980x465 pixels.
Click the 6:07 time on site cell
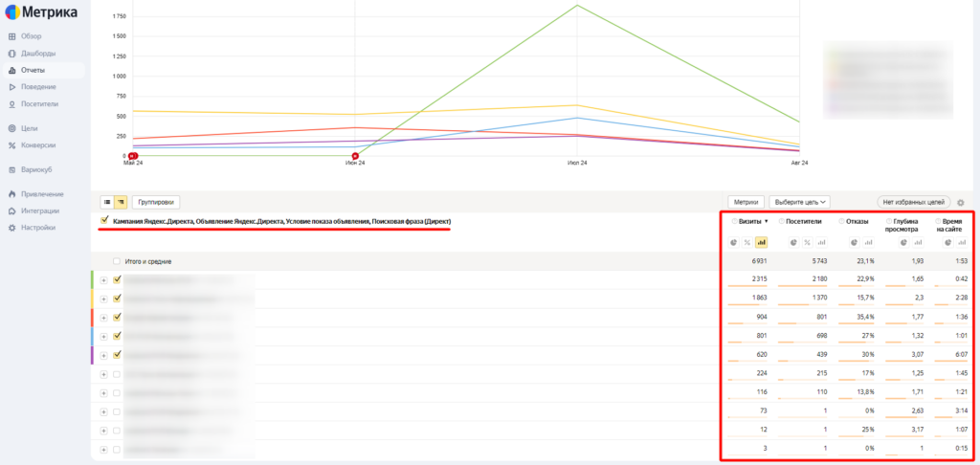pyautogui.click(x=961, y=355)
